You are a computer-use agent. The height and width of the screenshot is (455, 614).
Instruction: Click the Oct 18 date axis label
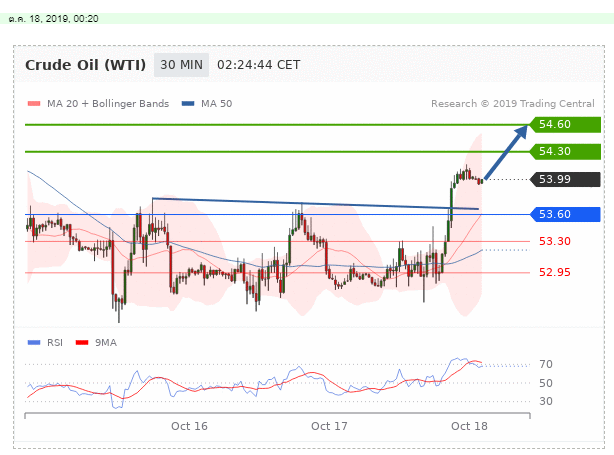click(469, 426)
